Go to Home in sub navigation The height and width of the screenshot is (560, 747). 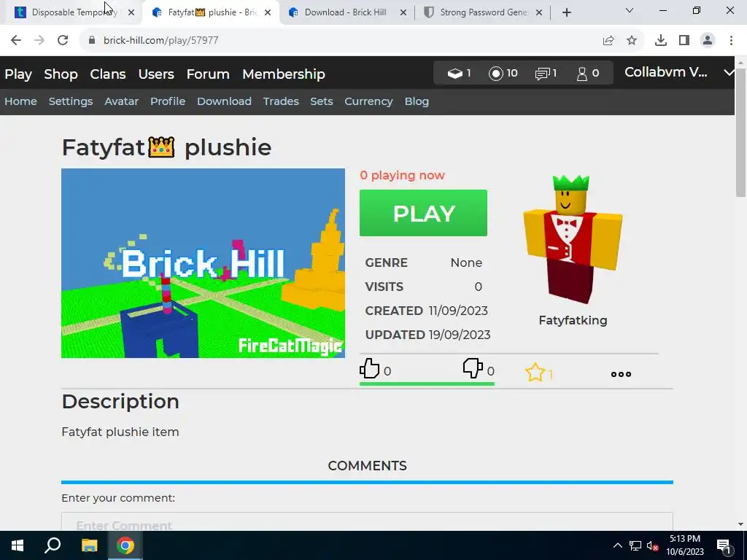coord(20,101)
